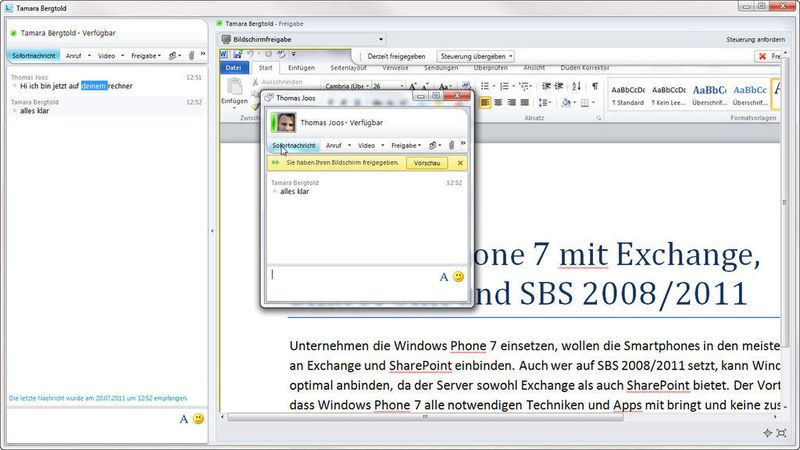Click the paperclip in Thomas Joos chat toolbar

pos(452,145)
